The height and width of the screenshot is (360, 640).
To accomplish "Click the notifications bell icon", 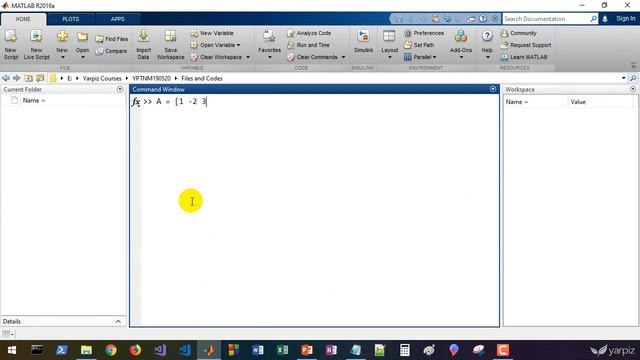I will [x=605, y=19].
